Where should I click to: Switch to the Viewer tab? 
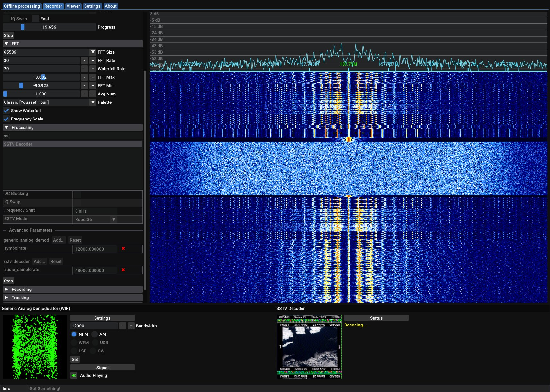73,6
